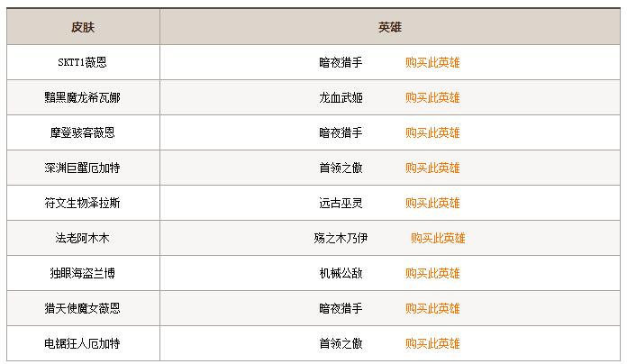Open 购买此英雄 link for 黯黑魔龙希瓦娜
Screen dimensions: 627x364
point(432,97)
